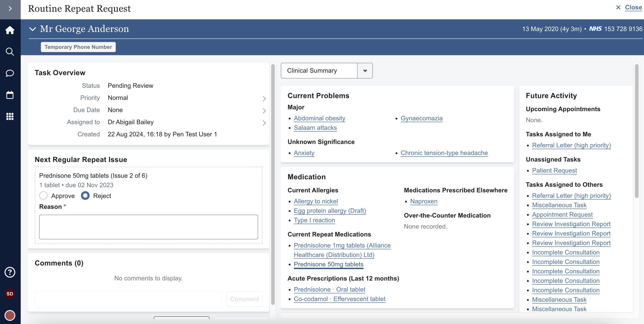Open the messages chat bubble icon

pos(10,73)
